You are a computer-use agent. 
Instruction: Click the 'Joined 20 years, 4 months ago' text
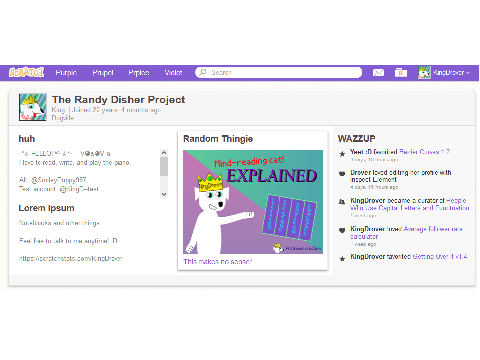116,110
